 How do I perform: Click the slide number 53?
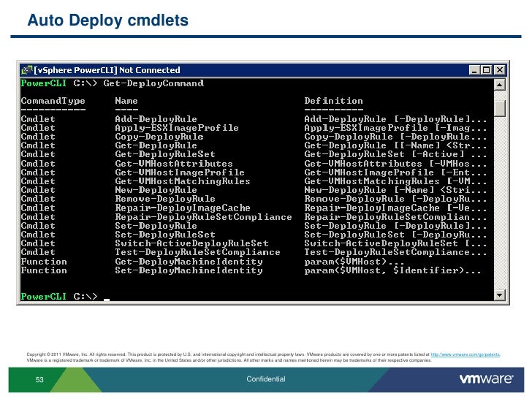(x=39, y=380)
